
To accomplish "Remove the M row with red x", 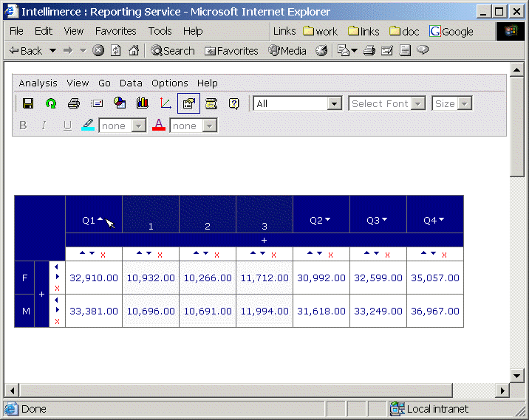I will (x=57, y=321).
